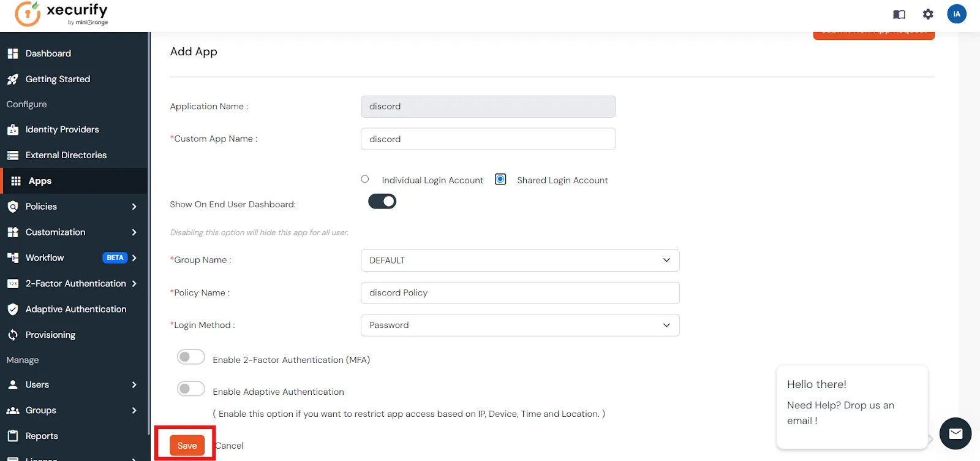
Task: Expand the 2-Factor Authentication submenu chevron
Action: (134, 284)
